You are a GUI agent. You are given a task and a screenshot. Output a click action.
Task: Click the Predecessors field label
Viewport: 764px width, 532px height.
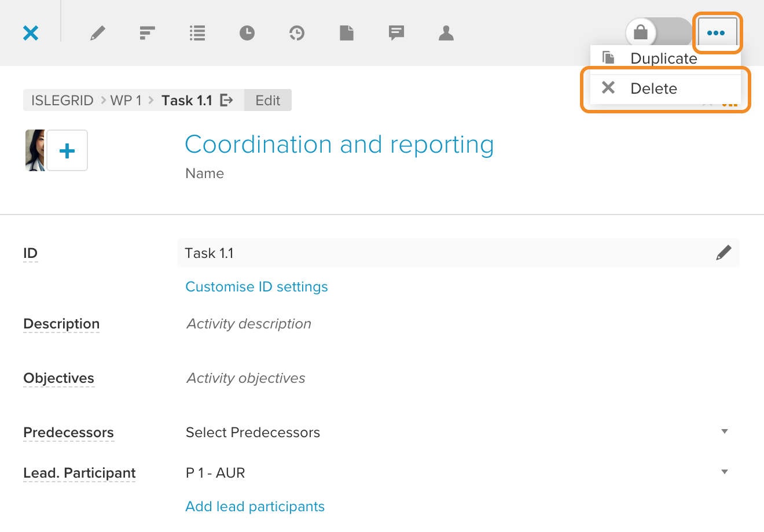tap(68, 433)
